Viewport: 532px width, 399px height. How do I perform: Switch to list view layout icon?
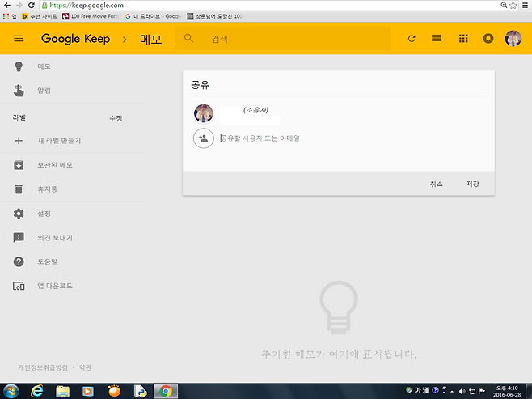point(437,38)
